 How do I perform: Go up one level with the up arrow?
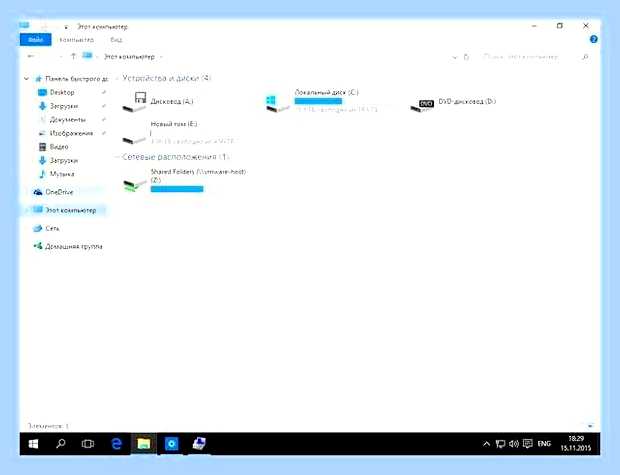(x=74, y=57)
